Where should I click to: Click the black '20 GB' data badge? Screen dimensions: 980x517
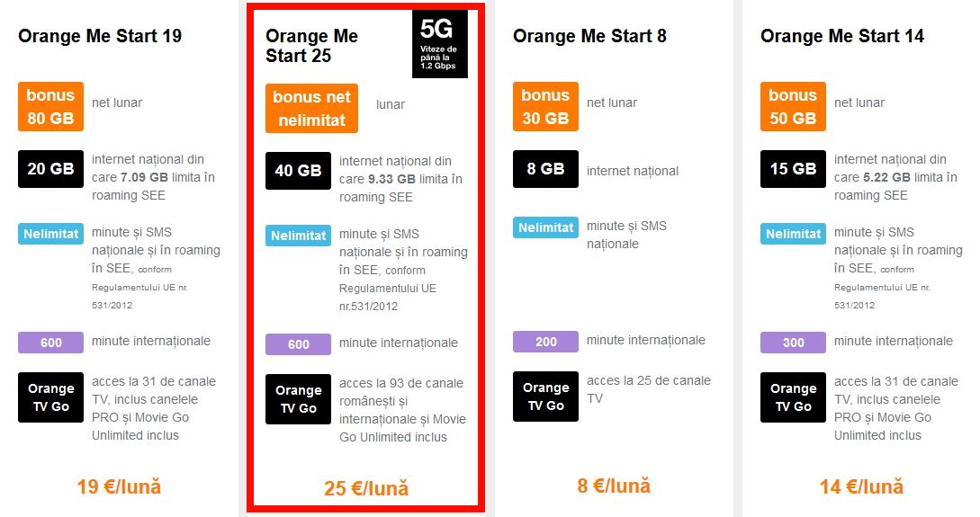tap(50, 169)
